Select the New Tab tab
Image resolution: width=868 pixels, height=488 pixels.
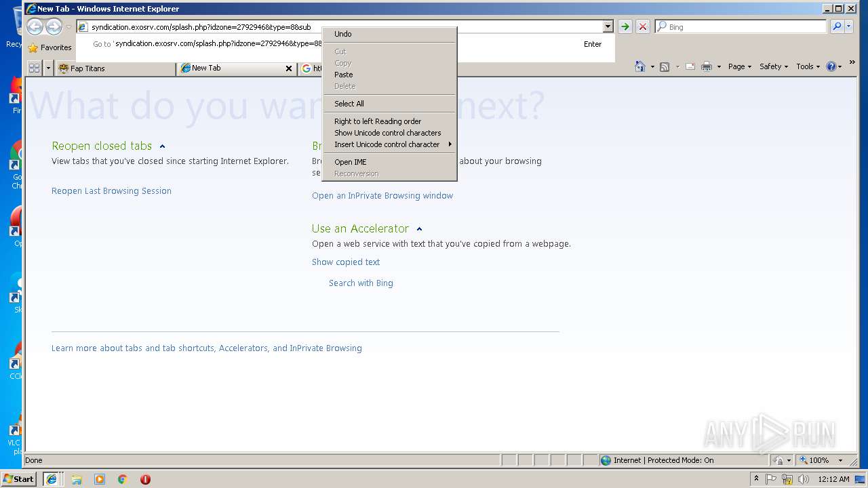(x=231, y=68)
